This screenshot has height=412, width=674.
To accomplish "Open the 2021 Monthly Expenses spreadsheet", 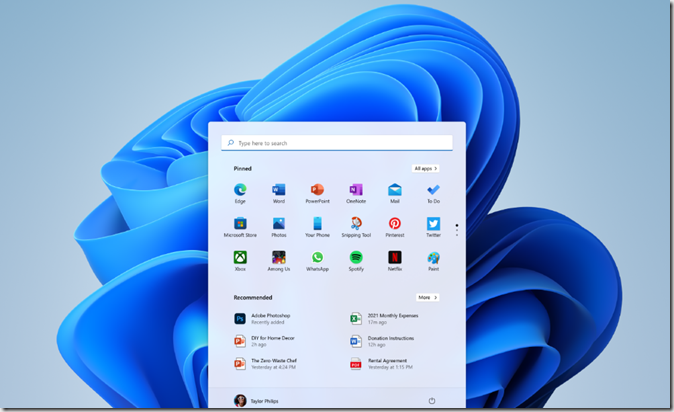I will pos(392,318).
